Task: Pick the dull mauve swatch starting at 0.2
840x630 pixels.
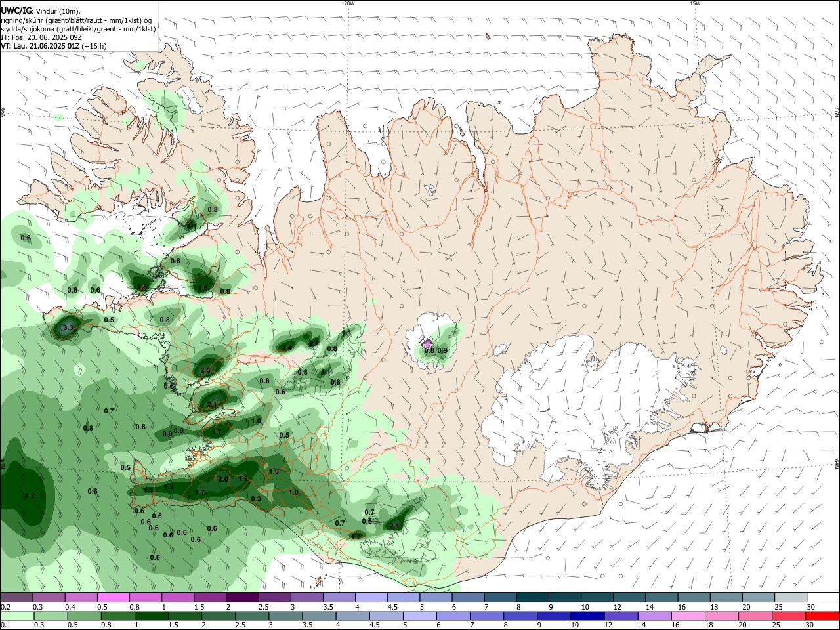Action: (16, 598)
